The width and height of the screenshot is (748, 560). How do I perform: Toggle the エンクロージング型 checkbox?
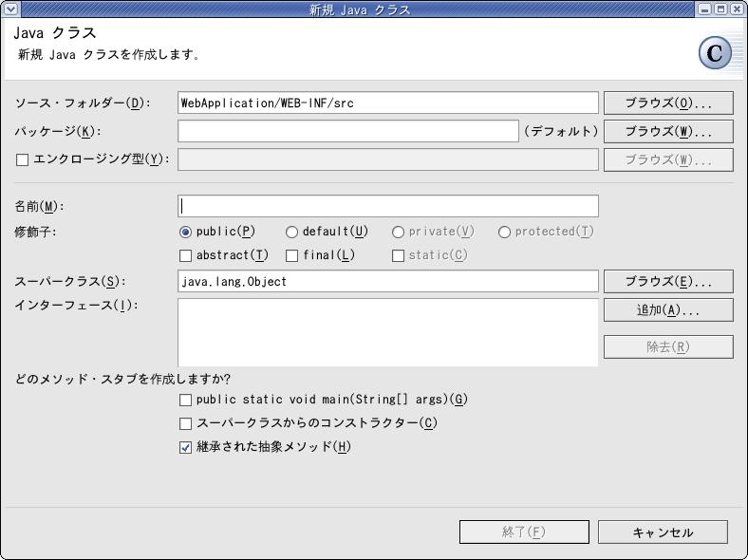pyautogui.click(x=23, y=159)
